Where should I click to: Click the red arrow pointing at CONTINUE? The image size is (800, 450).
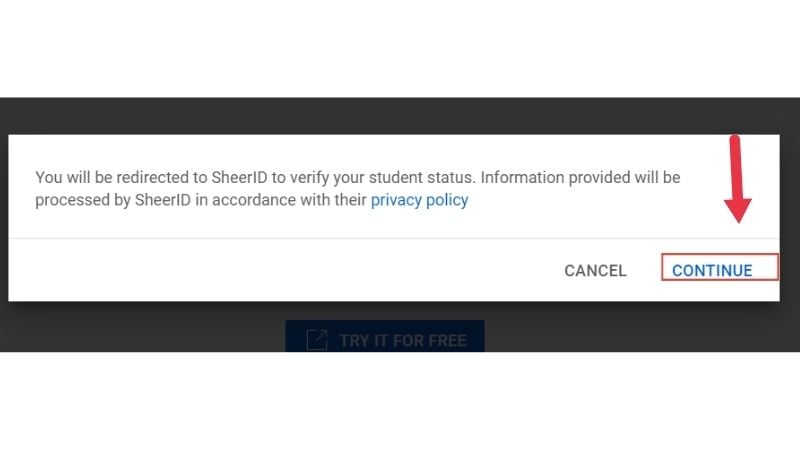737,179
